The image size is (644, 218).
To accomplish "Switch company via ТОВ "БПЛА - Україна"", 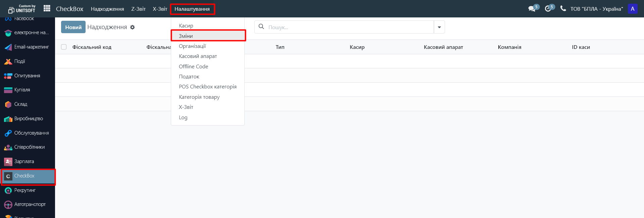I will click(596, 9).
